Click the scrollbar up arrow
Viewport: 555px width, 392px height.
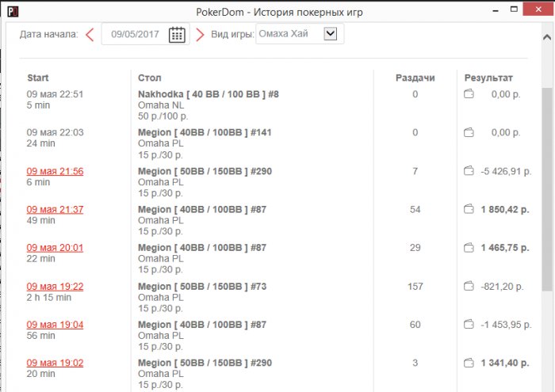point(547,36)
